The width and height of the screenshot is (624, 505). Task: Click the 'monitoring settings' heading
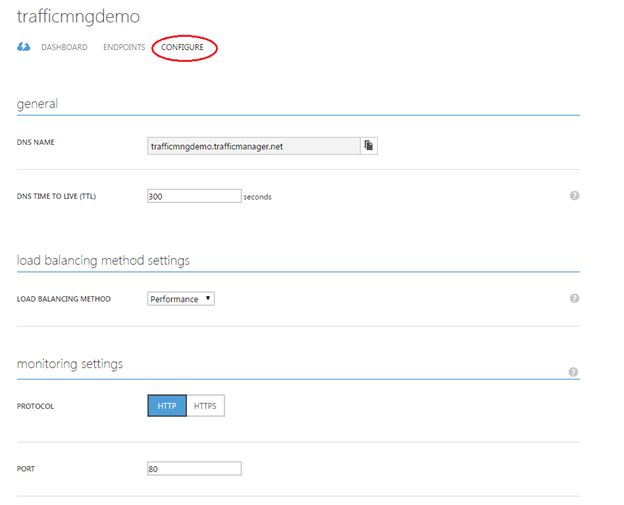(x=70, y=364)
